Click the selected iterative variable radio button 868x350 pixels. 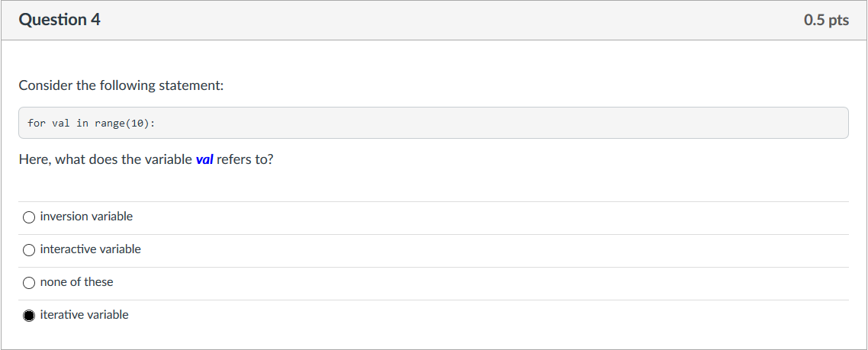click(x=29, y=315)
